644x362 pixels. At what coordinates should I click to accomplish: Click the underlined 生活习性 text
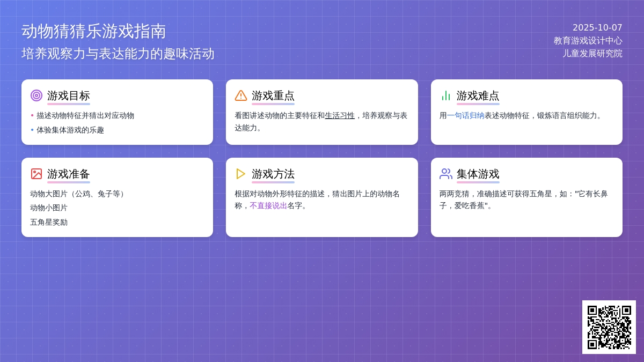coord(340,115)
